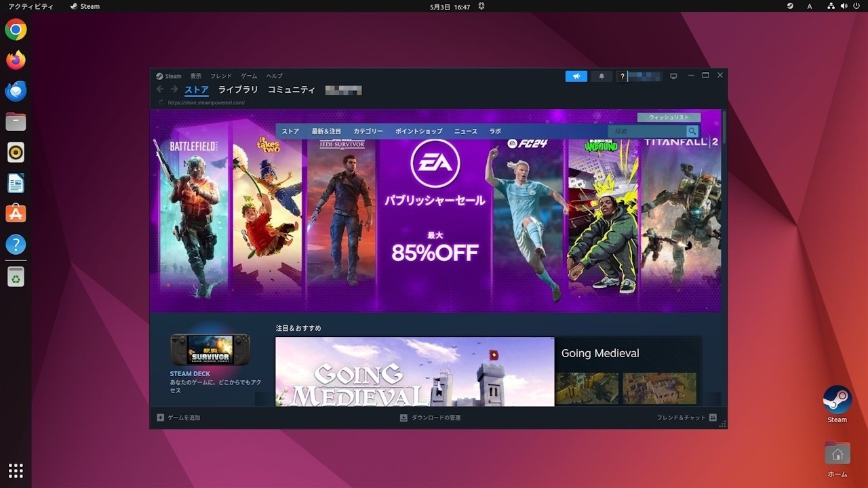This screenshot has width=868, height=488.
Task: Click the store page URL text
Action: point(206,103)
